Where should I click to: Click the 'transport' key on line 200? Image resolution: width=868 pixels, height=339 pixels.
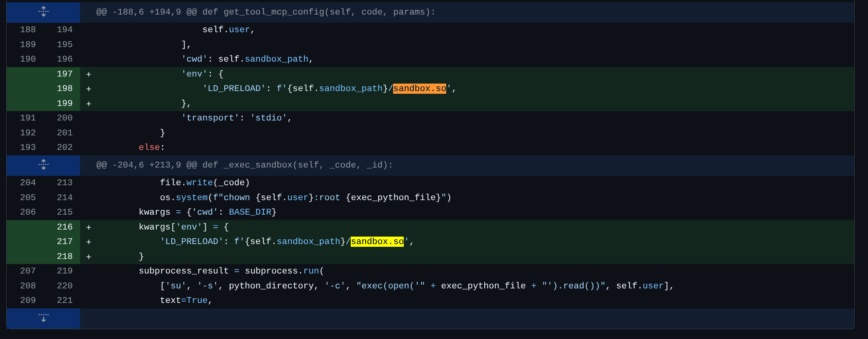210,118
